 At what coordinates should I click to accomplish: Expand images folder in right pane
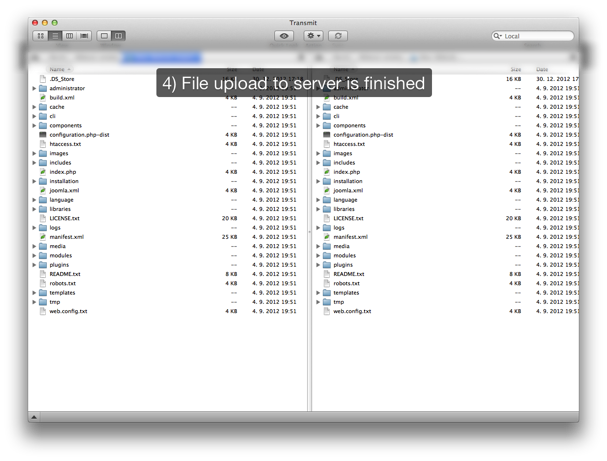pos(318,153)
